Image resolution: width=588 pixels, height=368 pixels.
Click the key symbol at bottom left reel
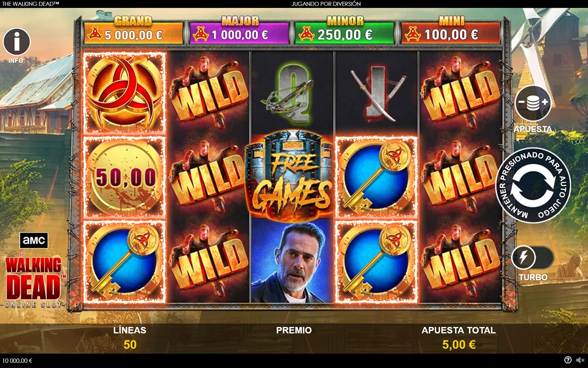(124, 261)
